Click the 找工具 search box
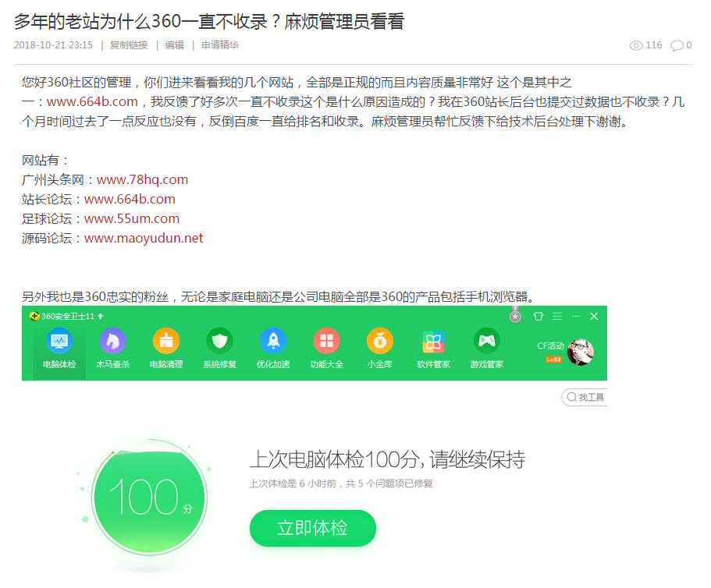 click(585, 398)
